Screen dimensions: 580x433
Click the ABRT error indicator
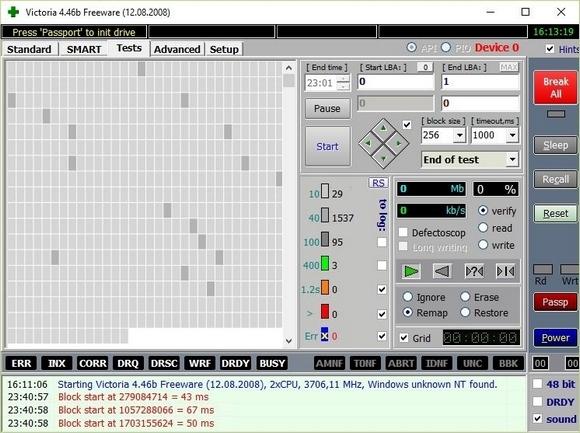pos(401,363)
